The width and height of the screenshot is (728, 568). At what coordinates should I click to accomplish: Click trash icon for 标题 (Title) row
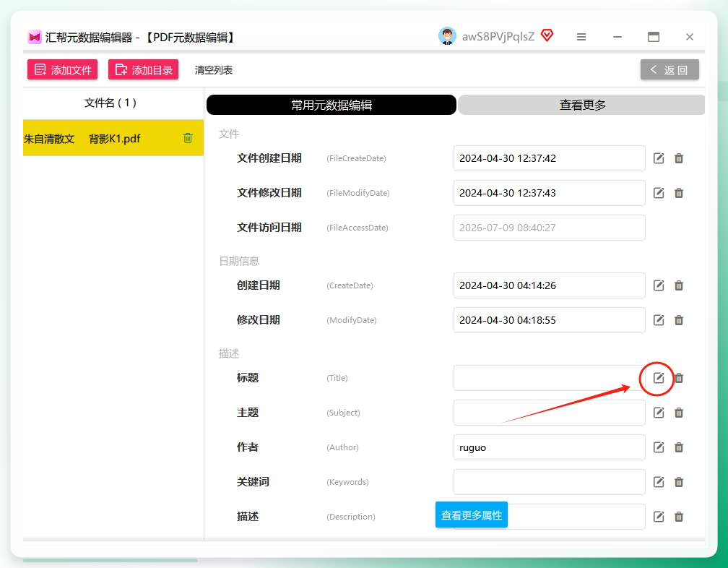point(679,378)
